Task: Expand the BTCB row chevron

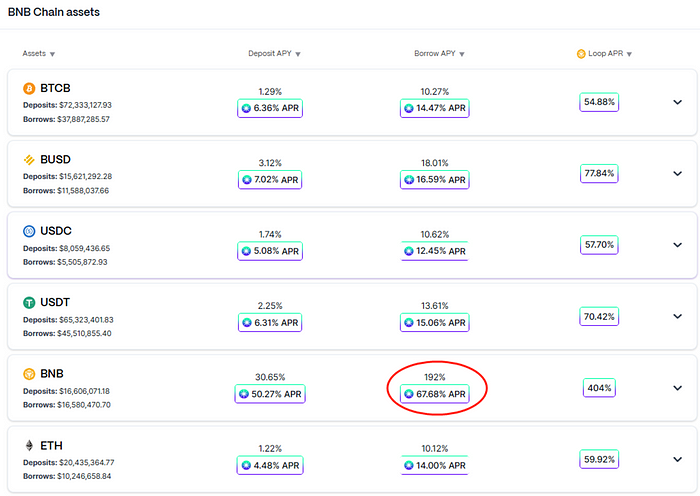Action: [677, 102]
